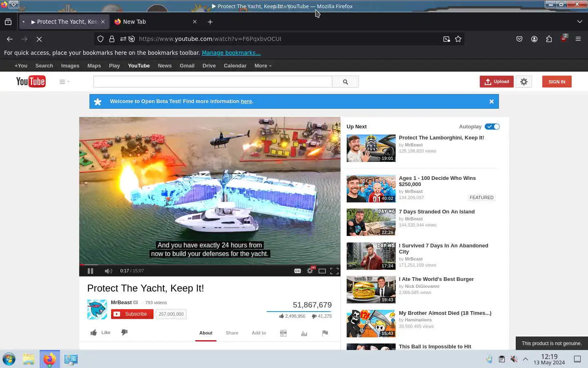Seek on the red video progress bar
The image size is (588, 368).
[209, 265]
